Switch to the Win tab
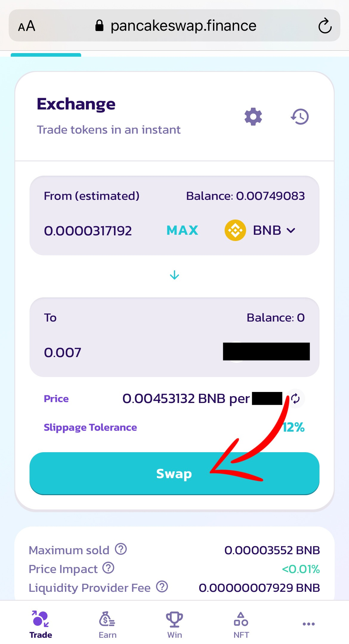The height and width of the screenshot is (644, 349). [x=174, y=625]
